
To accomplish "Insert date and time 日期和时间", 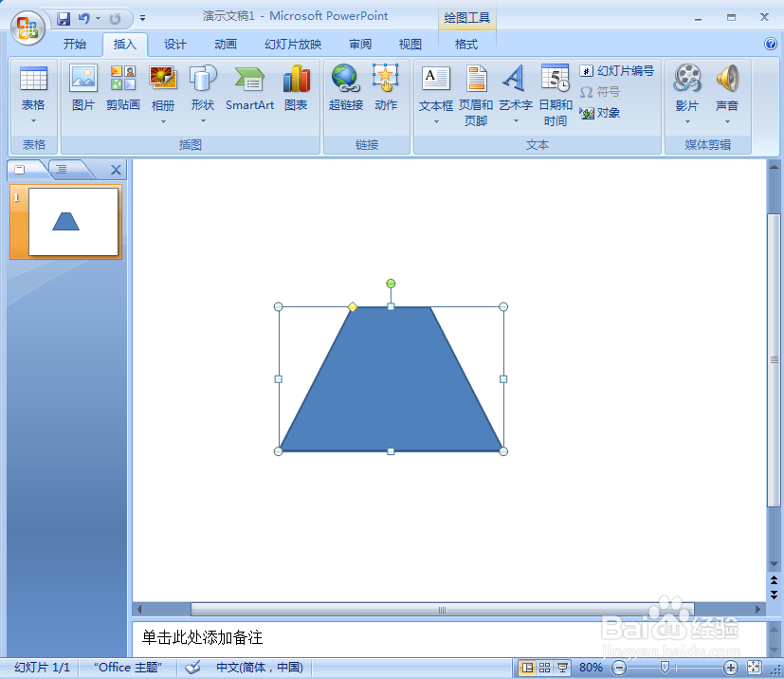I will [555, 95].
